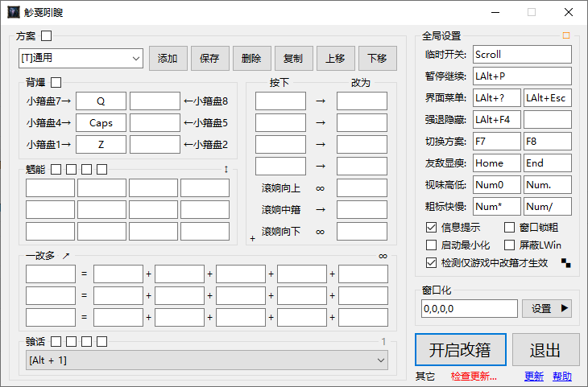The image size is (588, 387).
Task: Click the 保存 button
Action: (x=210, y=58)
